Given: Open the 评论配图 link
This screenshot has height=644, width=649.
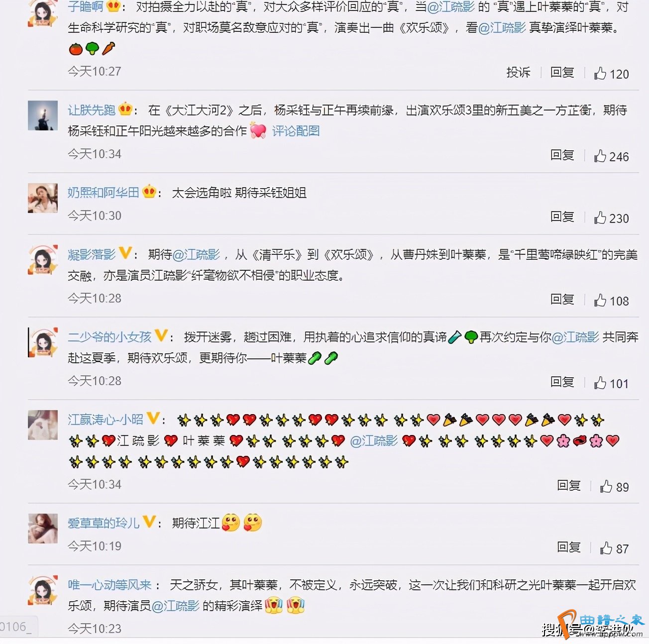Looking at the screenshot, I should click(296, 131).
